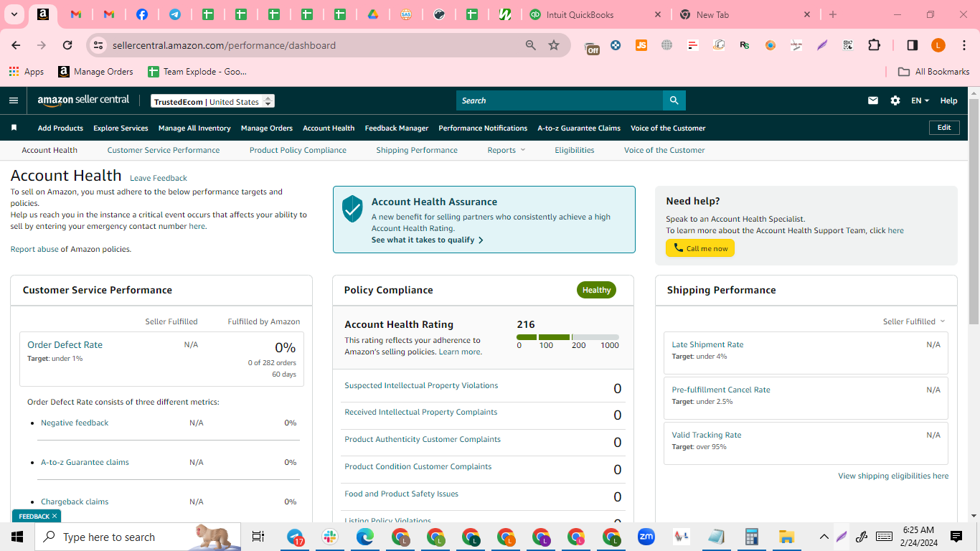Open Explore Services in the navigation bar
The width and height of the screenshot is (980, 551).
121,128
